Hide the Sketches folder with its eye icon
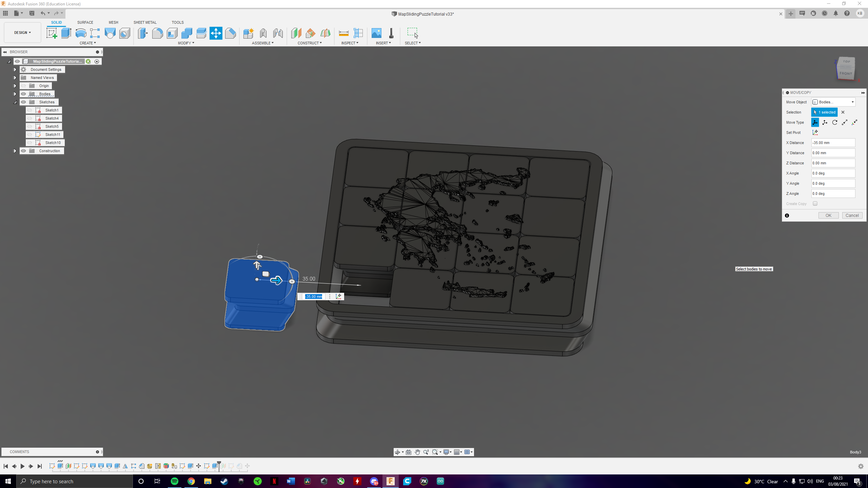The width and height of the screenshot is (868, 488). point(24,102)
